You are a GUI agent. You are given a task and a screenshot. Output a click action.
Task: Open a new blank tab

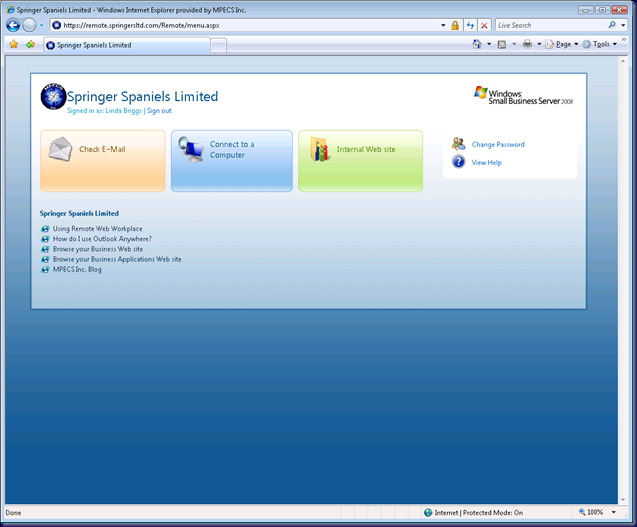(219, 45)
